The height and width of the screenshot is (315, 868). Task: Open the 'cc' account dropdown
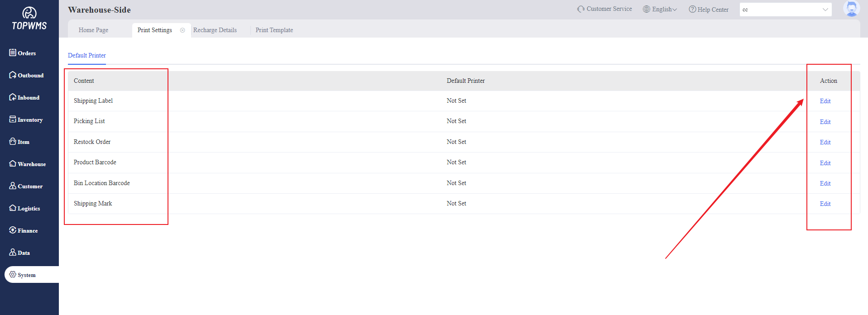pyautogui.click(x=785, y=10)
